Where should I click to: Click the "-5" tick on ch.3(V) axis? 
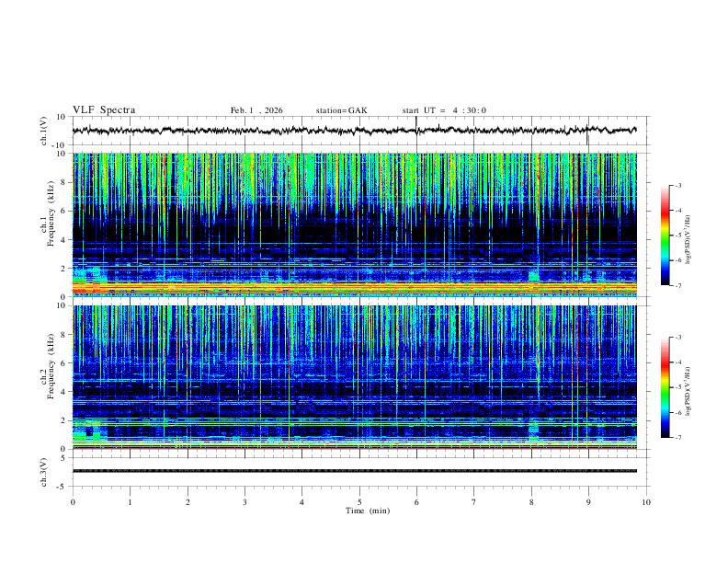[62, 487]
